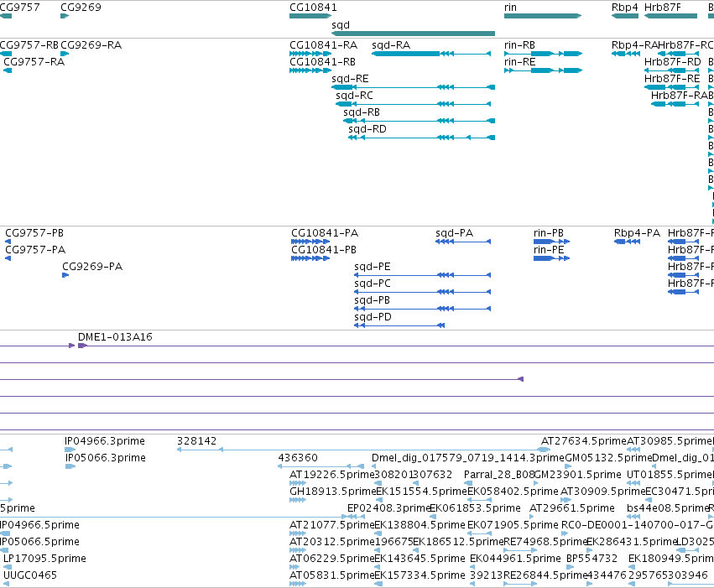714x588 pixels.
Task: Click the 328142 alignment feature
Action: [363, 450]
